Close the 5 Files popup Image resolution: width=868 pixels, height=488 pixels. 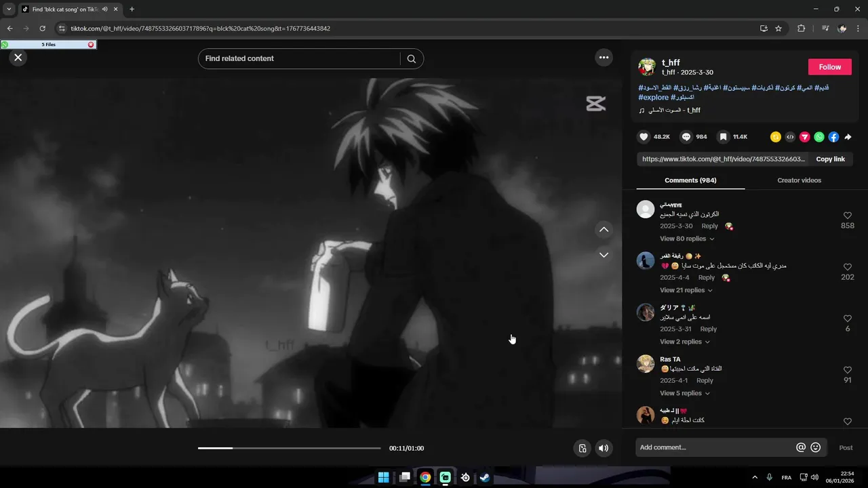tap(91, 45)
